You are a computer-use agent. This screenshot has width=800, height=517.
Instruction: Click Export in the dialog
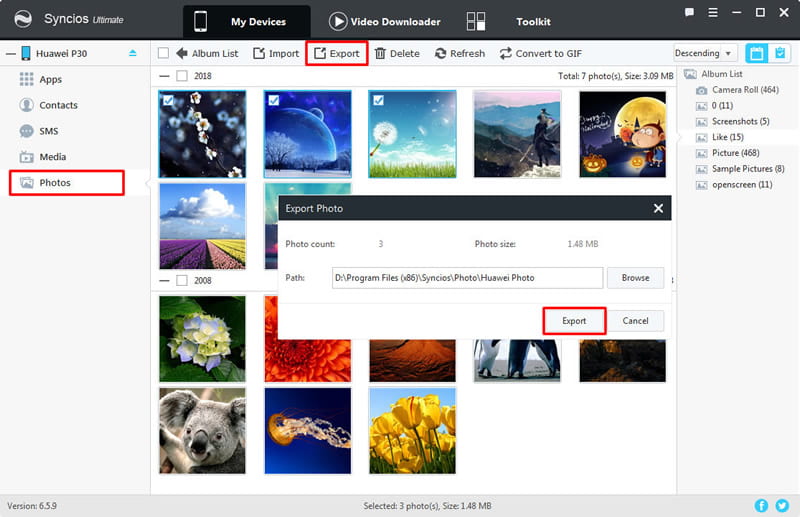click(574, 321)
